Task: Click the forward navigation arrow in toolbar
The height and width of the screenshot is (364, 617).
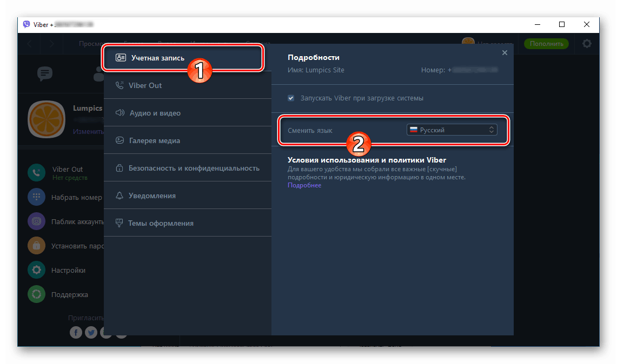Action: click(x=51, y=44)
